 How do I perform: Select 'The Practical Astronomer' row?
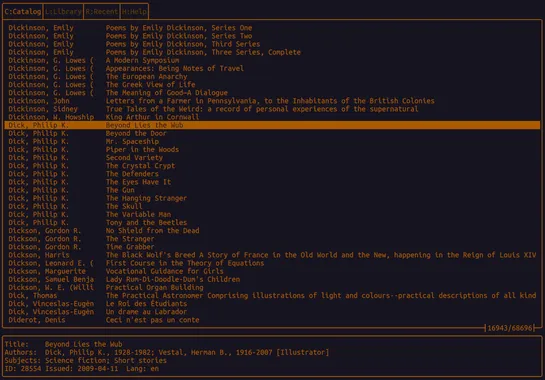(x=272, y=296)
